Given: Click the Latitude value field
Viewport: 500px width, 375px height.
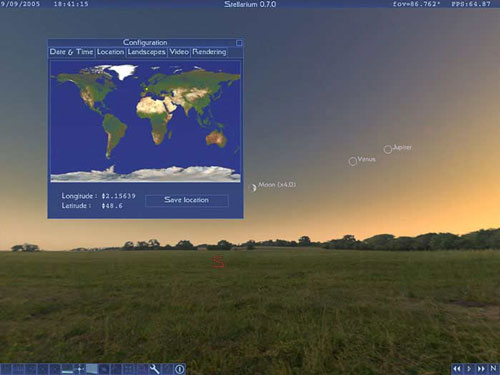Looking at the screenshot, I should 112,206.
